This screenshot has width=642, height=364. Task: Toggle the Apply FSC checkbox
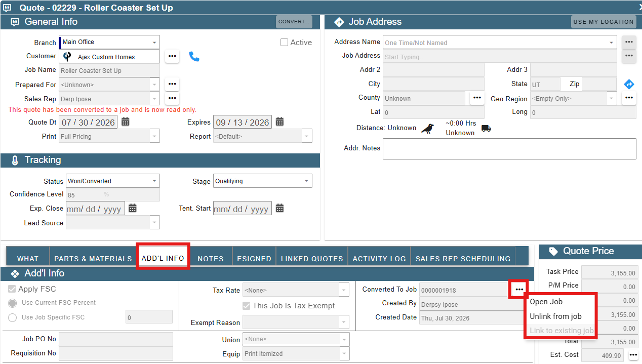(12, 289)
